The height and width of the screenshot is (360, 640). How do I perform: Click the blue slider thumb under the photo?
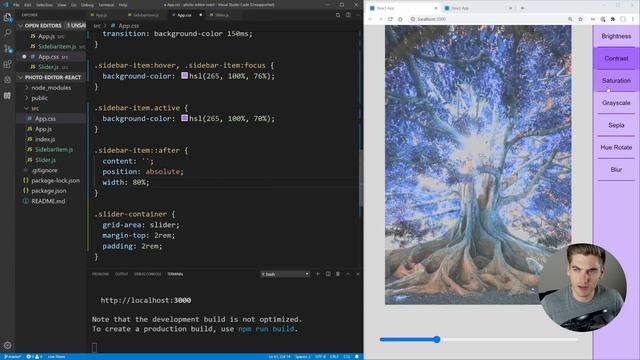click(x=437, y=339)
